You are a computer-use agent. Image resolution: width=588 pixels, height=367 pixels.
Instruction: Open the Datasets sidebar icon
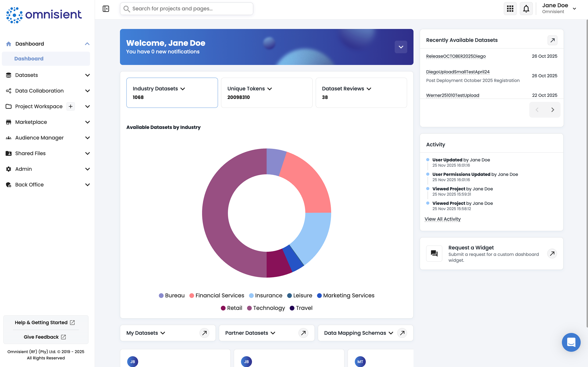tap(9, 75)
